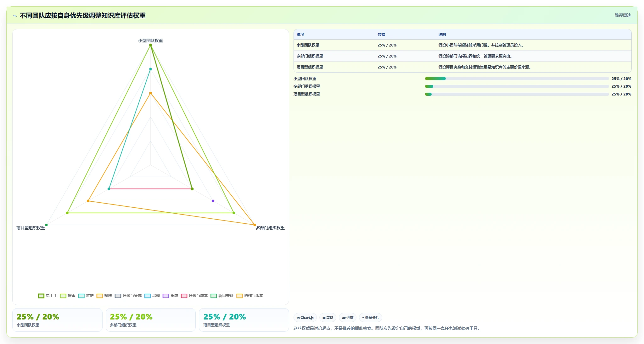Toggle the 迁移与集成 legend entry
Viewport: 644px width, 344px height.
(128, 296)
